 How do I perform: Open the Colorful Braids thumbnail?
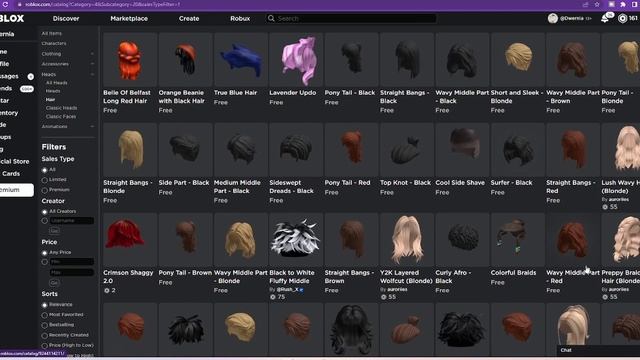[518, 240]
